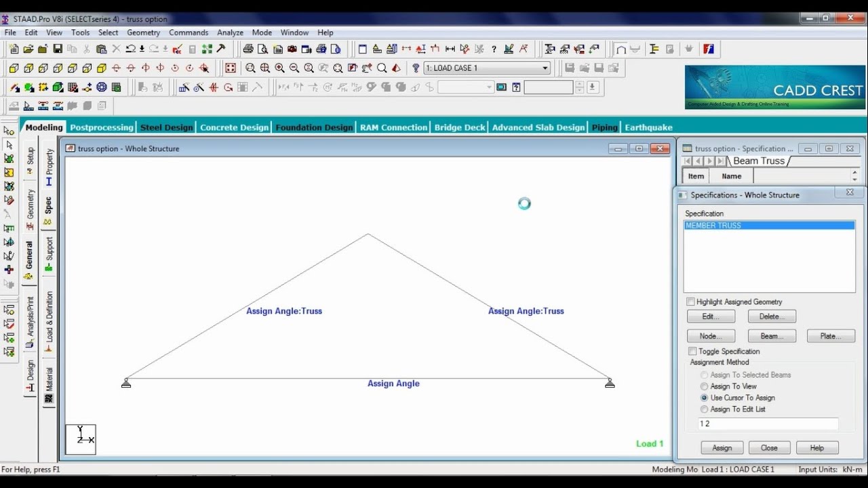
Task: Take a picture with the camera icon
Action: coord(292,49)
